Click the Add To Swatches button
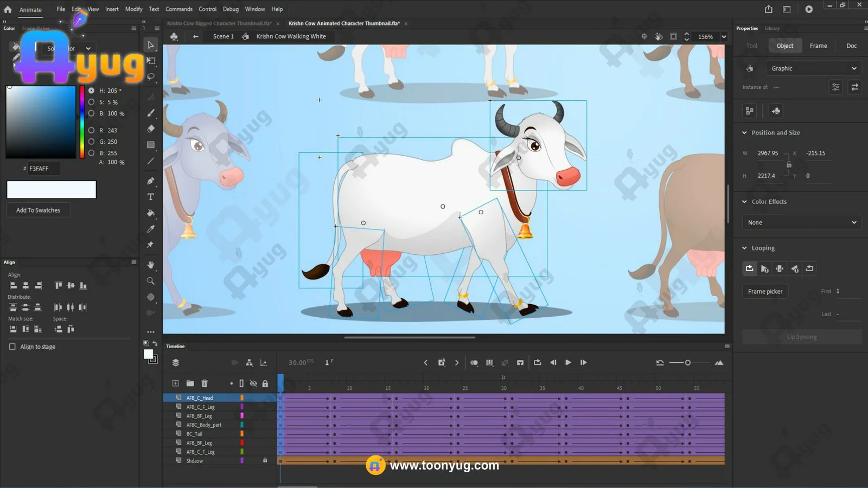868x488 pixels. pyautogui.click(x=38, y=210)
